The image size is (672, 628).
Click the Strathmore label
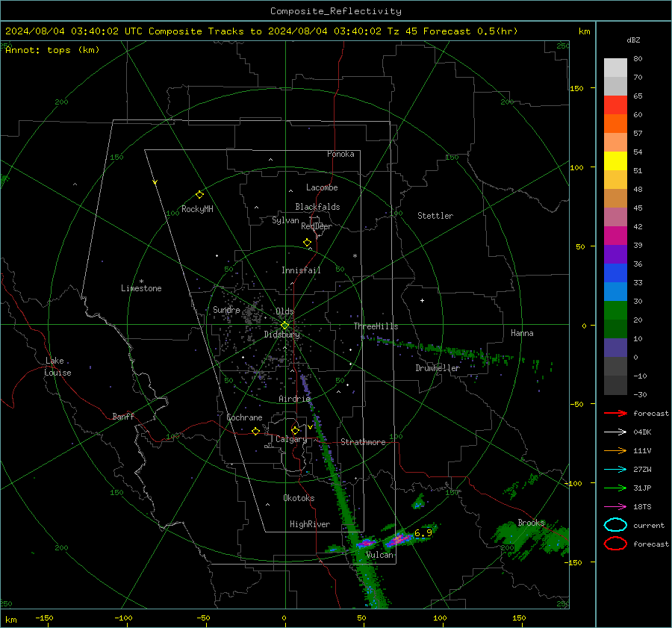click(x=363, y=442)
